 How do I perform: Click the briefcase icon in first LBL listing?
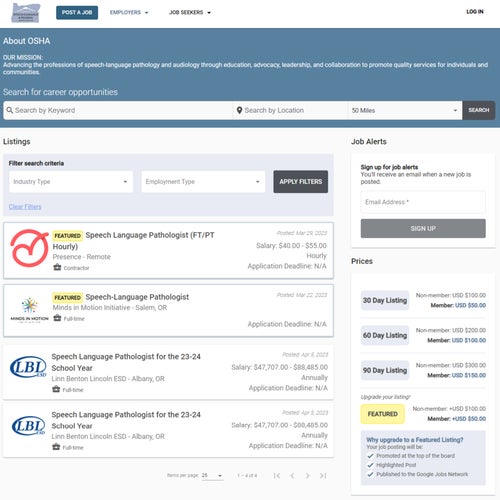tap(56, 389)
